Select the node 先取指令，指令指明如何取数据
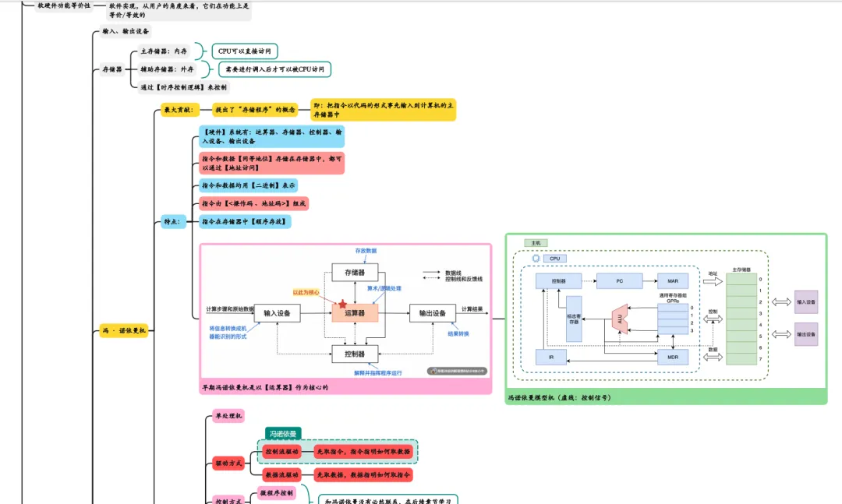The height and width of the screenshot is (504, 842). pos(363,451)
